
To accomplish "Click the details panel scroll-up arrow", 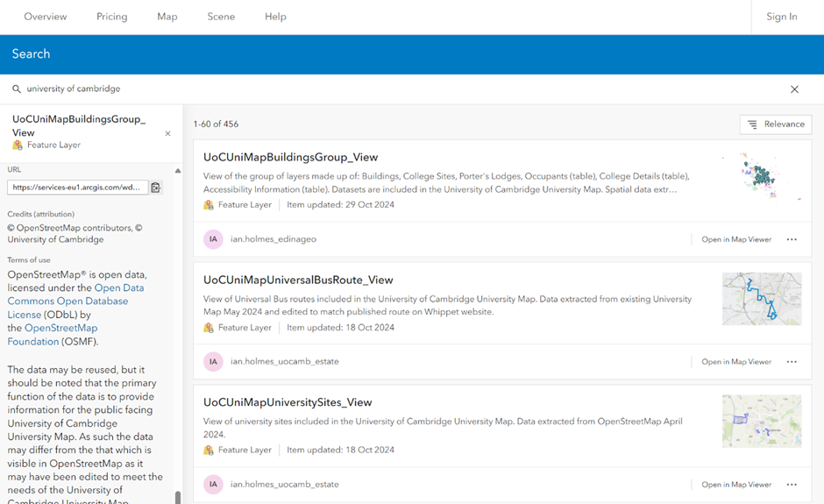I will click(x=178, y=171).
